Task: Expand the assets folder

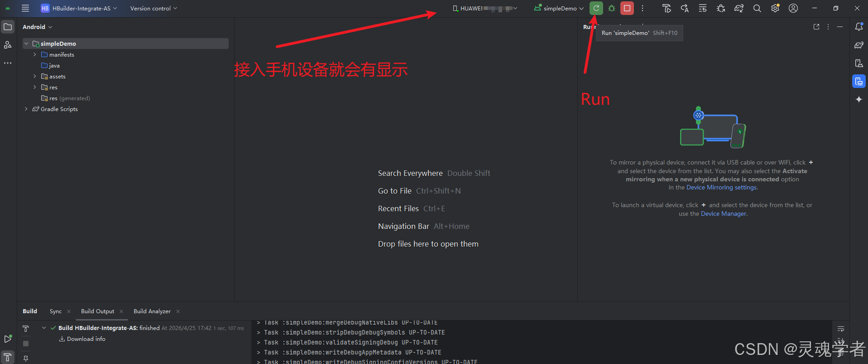Action: click(x=35, y=76)
